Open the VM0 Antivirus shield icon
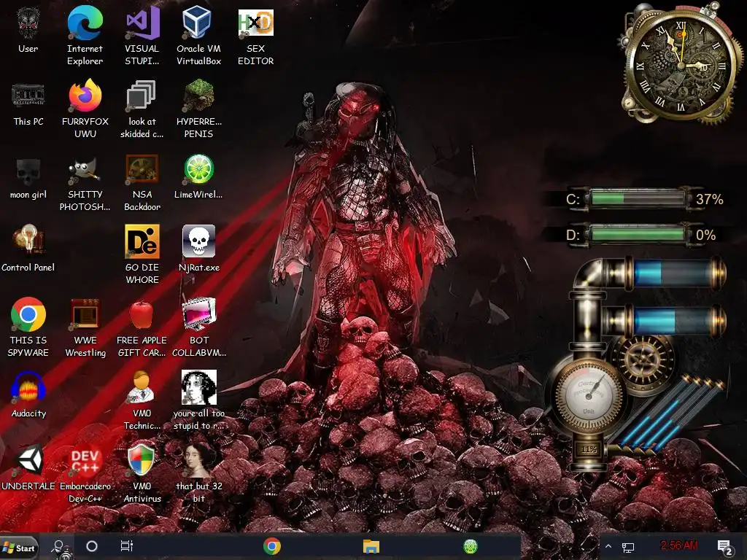The width and height of the screenshot is (747, 560). 142,461
